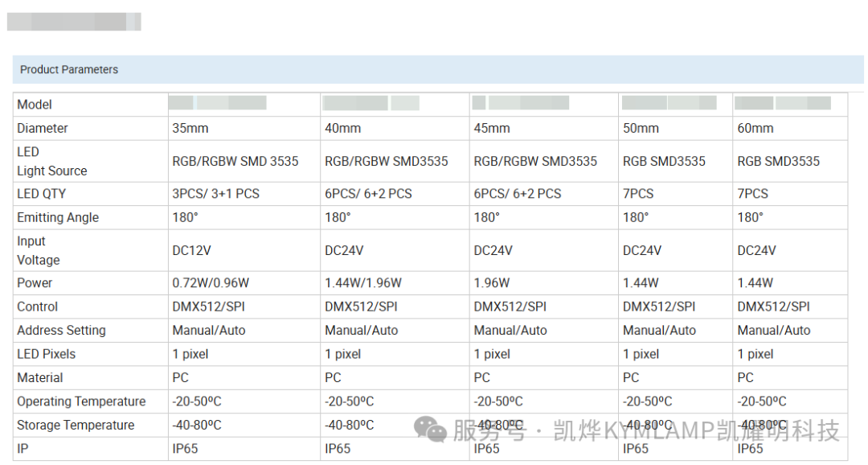868x465 pixels.
Task: Select the DC12V input voltage cell
Action: (244, 250)
